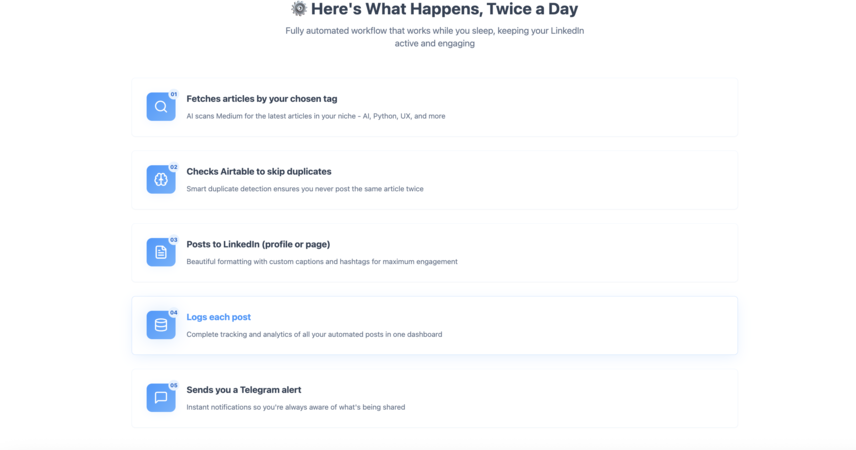Click the magnifier search icon for step 01
Image resolution: width=856 pixels, height=450 pixels.
pyautogui.click(x=160, y=106)
